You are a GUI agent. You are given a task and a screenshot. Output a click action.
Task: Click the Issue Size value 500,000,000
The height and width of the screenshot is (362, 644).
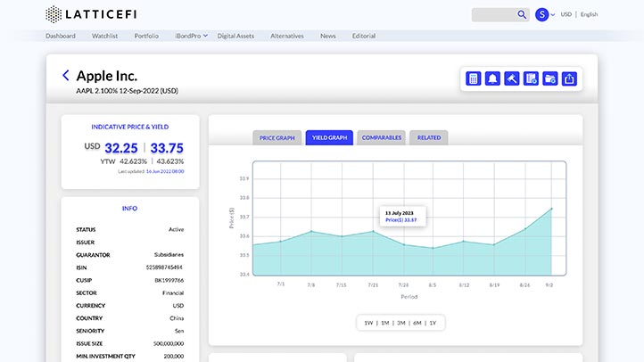pos(169,343)
